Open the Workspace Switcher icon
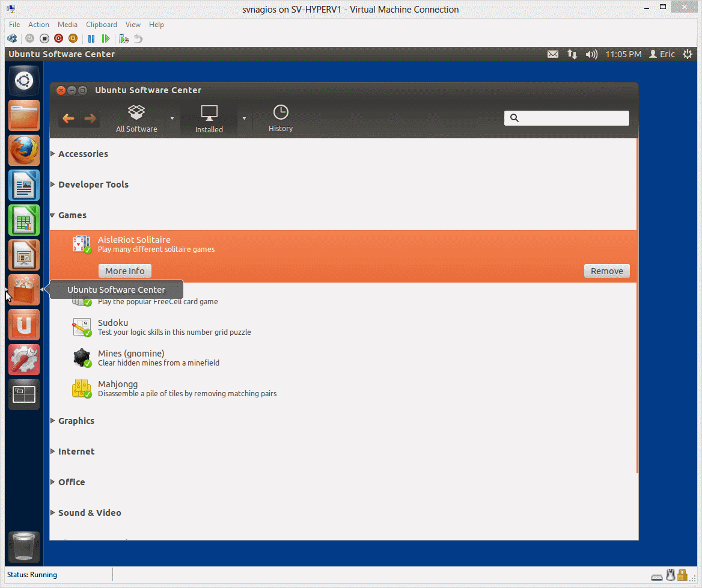Image resolution: width=702 pixels, height=588 pixels. click(23, 394)
